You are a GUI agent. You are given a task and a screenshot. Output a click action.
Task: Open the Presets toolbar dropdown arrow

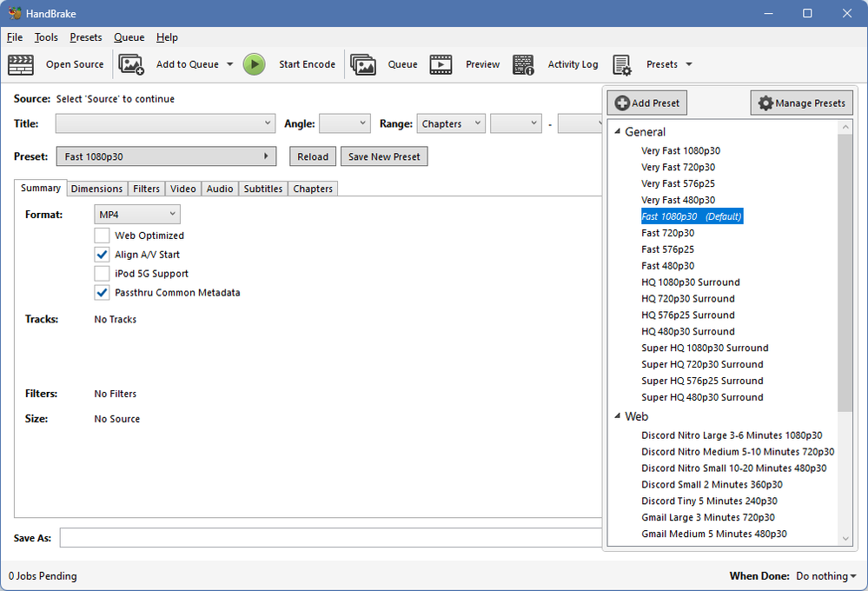click(689, 64)
